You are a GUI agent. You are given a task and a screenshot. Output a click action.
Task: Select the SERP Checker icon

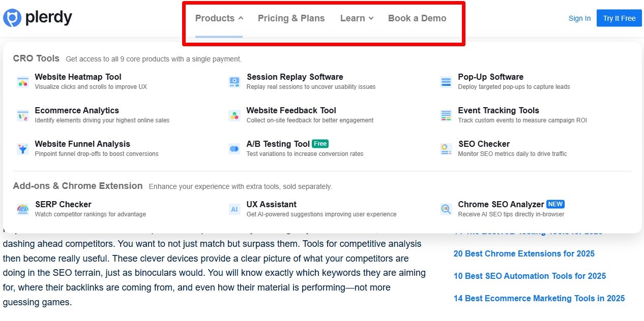[x=22, y=209]
